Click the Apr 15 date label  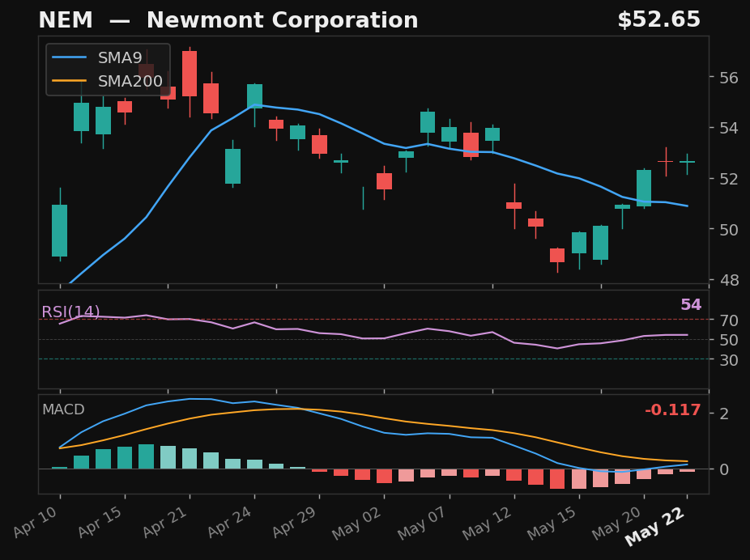pyautogui.click(x=101, y=523)
